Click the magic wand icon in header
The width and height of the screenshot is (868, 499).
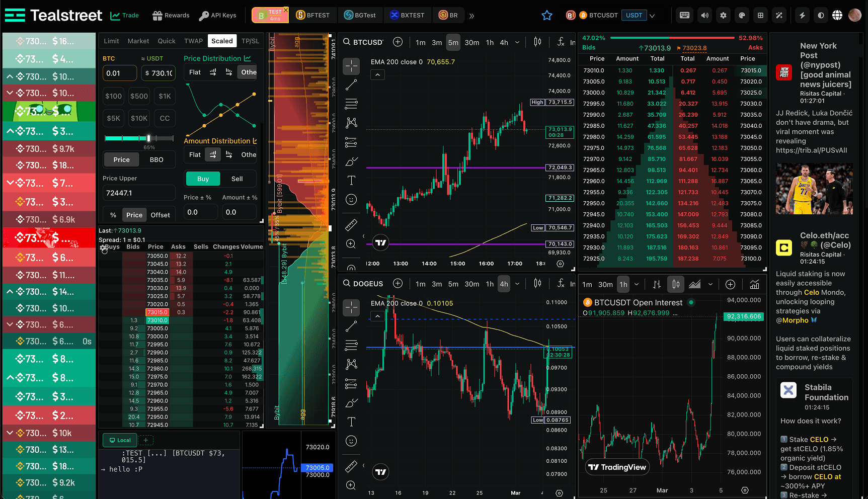[779, 15]
